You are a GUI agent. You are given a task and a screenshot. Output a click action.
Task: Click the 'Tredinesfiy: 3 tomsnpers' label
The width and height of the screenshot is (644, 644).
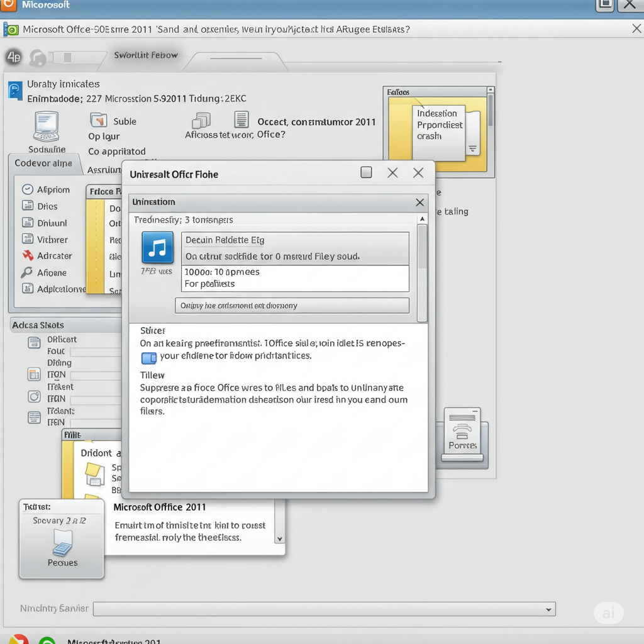[183, 219]
